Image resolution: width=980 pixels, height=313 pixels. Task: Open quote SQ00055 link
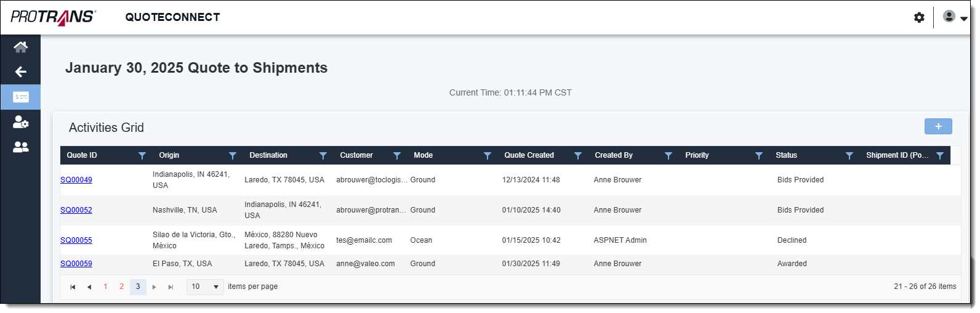pyautogui.click(x=76, y=240)
